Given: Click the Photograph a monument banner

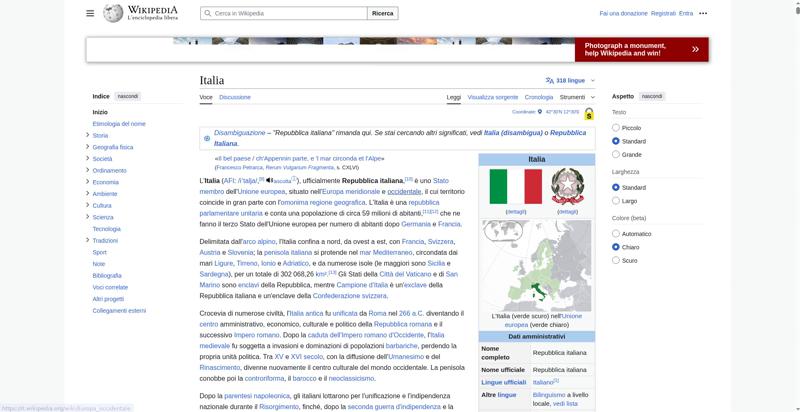Looking at the screenshot, I should coord(641,49).
